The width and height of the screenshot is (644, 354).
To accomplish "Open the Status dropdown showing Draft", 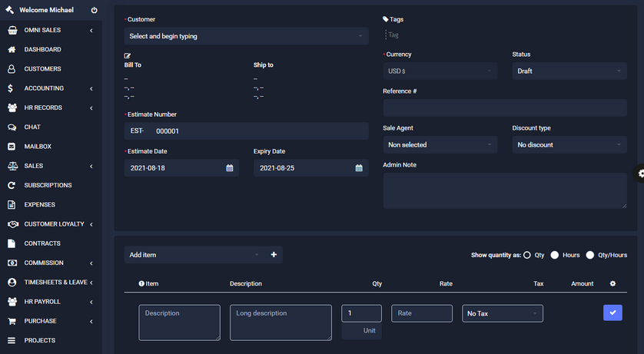I will point(569,71).
